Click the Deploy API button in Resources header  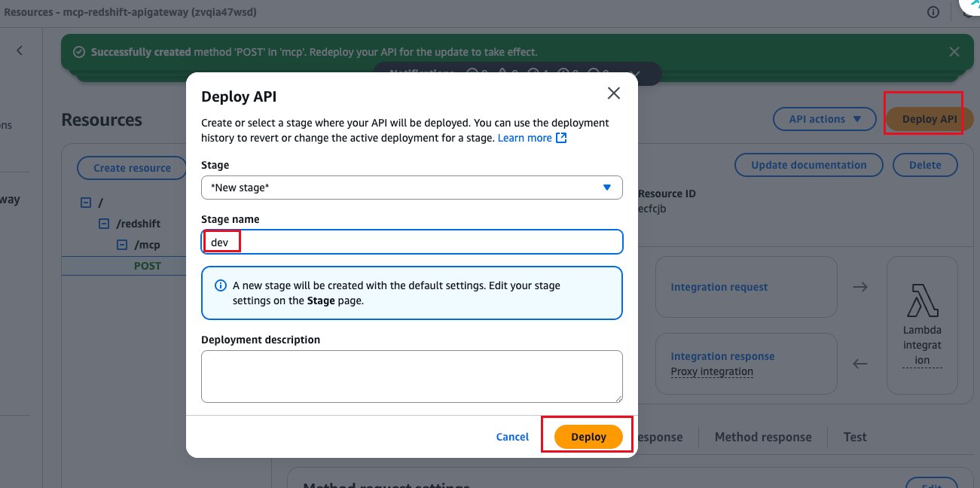pos(930,119)
